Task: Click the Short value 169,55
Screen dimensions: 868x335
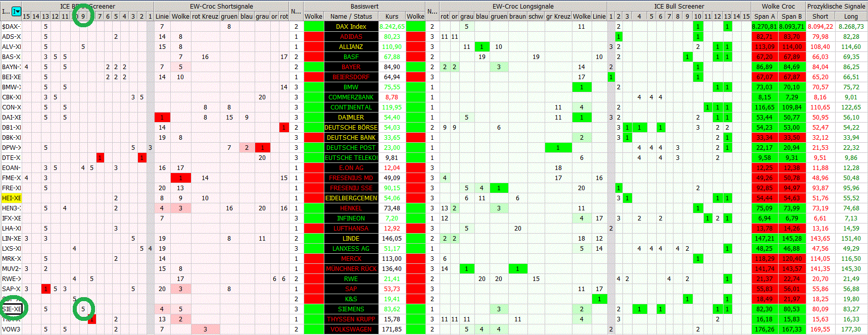Action: click(821, 329)
